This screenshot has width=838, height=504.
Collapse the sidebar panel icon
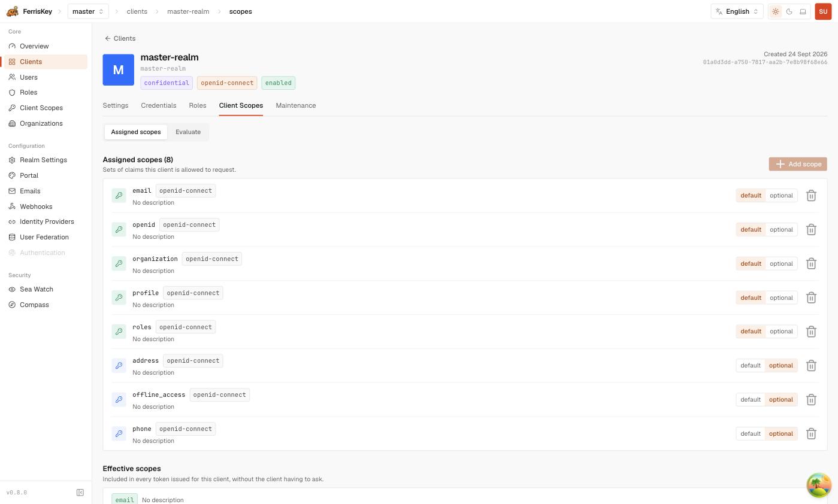(80, 493)
